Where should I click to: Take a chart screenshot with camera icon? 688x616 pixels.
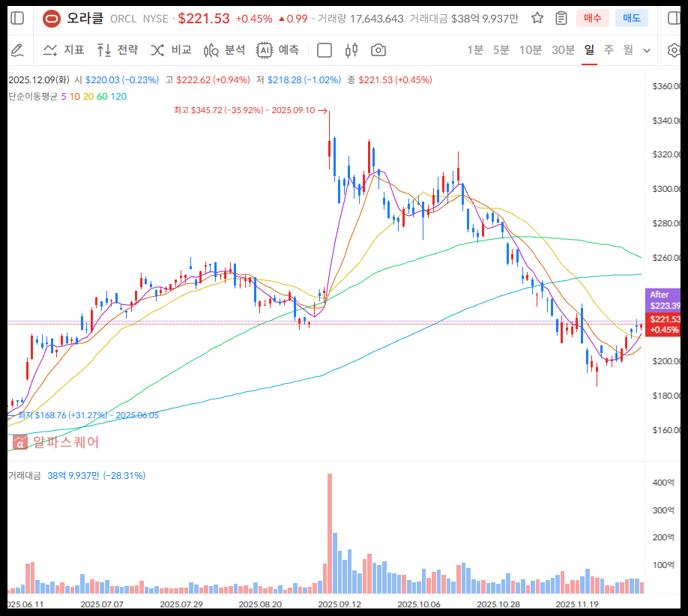[378, 50]
